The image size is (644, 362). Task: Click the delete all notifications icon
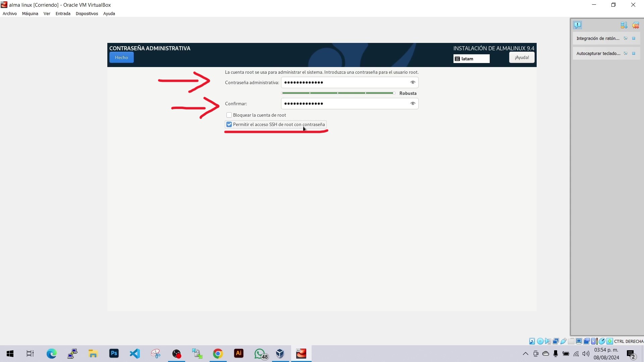tap(636, 25)
